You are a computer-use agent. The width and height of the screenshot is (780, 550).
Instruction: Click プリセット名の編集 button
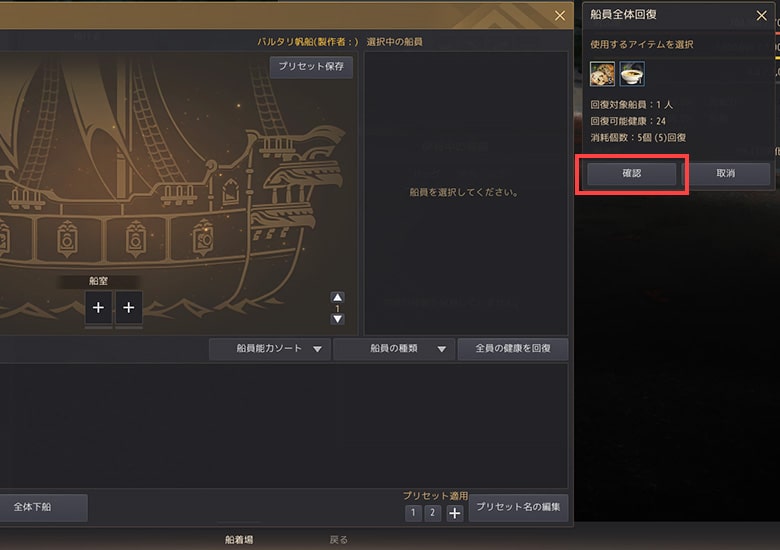pos(518,507)
